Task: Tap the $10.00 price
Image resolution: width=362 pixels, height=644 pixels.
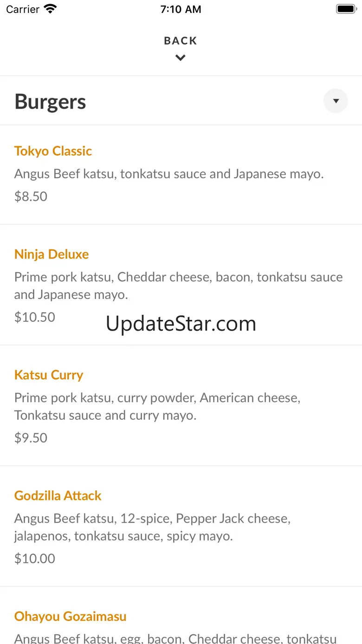Action: tap(35, 559)
